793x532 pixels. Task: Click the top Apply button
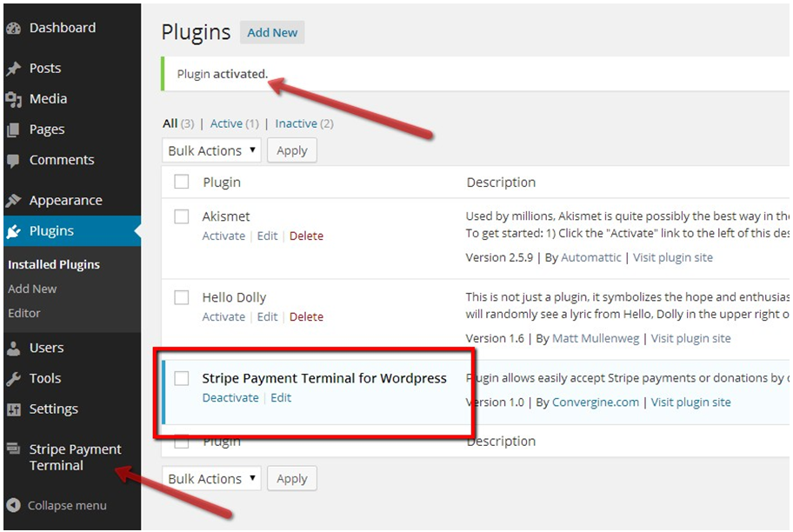point(292,150)
